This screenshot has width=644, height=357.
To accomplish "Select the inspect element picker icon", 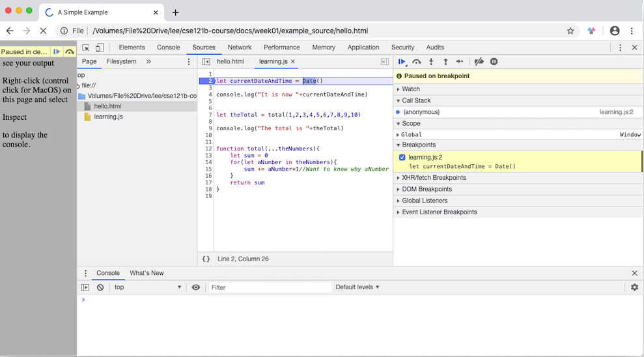I will click(85, 48).
